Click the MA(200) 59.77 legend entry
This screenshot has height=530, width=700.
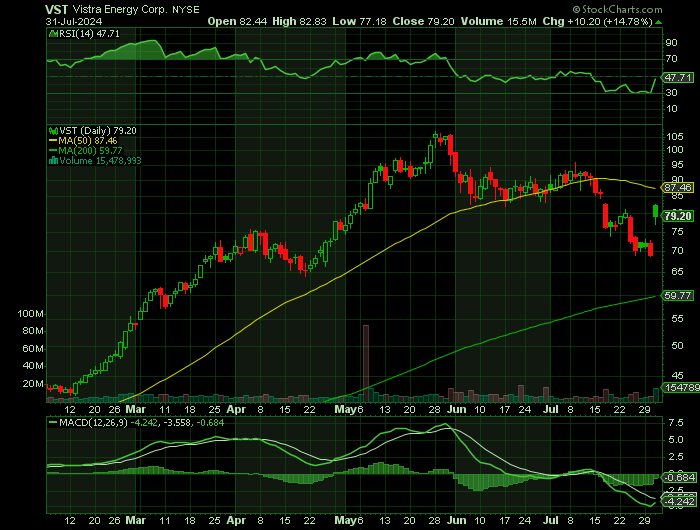(x=85, y=151)
